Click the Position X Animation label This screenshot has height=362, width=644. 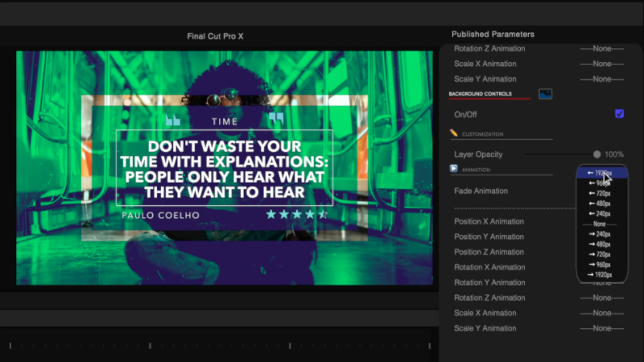(489, 221)
